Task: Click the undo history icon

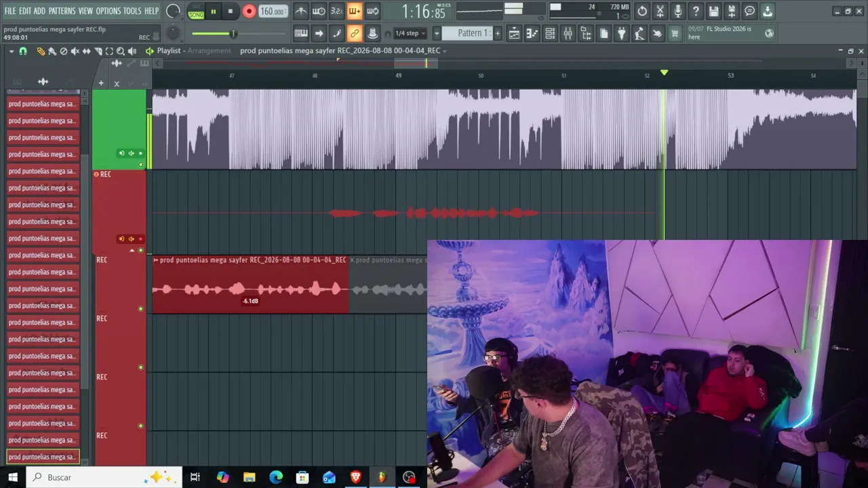Action: [642, 11]
